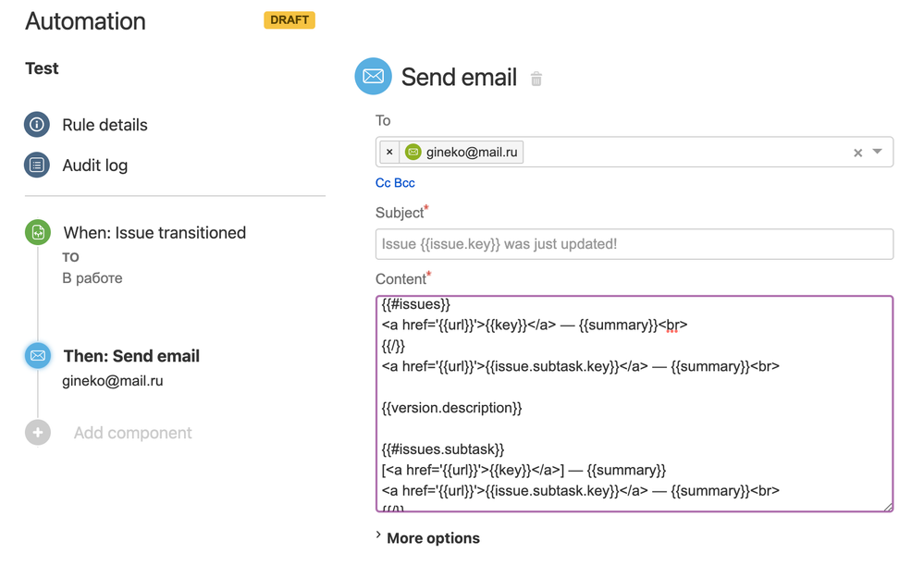The image size is (924, 565).
Task: Expand More options
Action: coord(428,538)
